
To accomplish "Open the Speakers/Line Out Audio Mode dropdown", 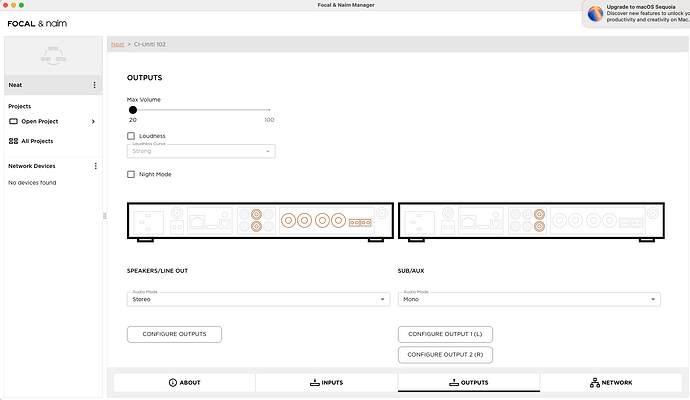I will pyautogui.click(x=258, y=299).
